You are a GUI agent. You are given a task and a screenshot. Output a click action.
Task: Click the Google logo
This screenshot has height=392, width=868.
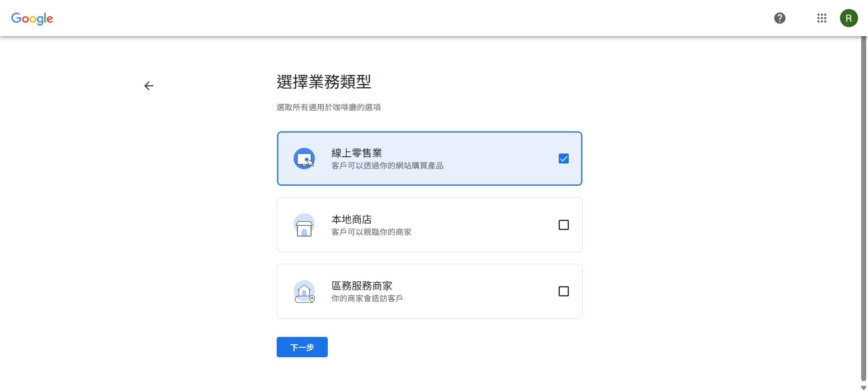(32, 19)
